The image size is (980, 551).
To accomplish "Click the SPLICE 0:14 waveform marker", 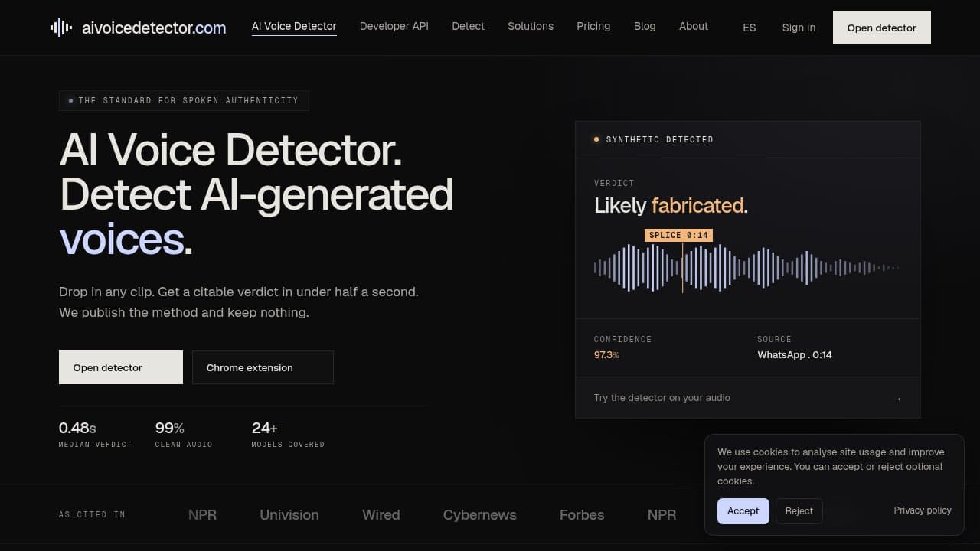I will coord(678,235).
